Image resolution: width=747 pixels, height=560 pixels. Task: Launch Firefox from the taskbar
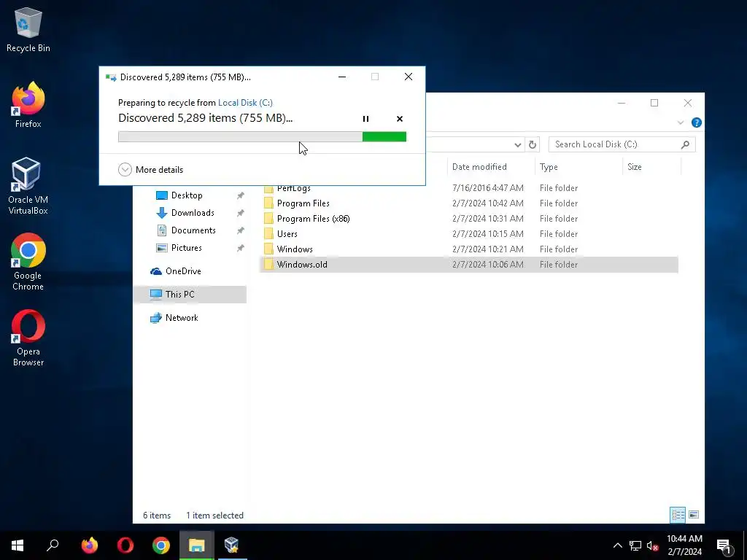[90, 545]
